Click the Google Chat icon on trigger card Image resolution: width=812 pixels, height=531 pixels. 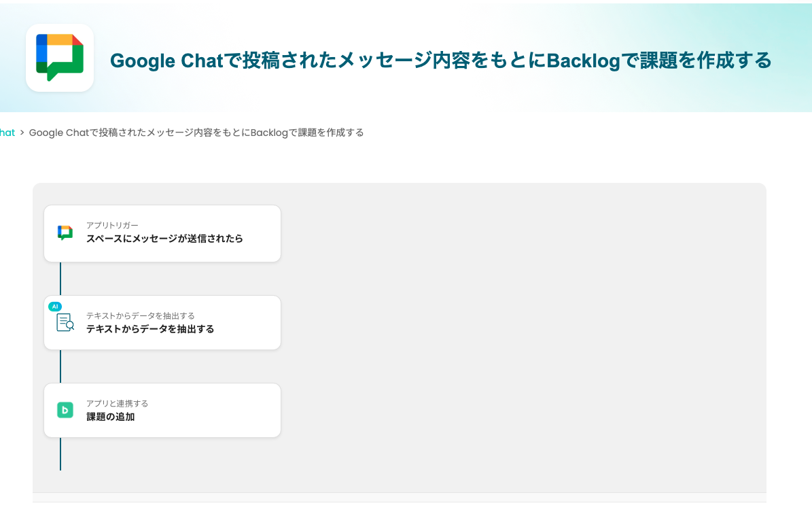click(65, 233)
